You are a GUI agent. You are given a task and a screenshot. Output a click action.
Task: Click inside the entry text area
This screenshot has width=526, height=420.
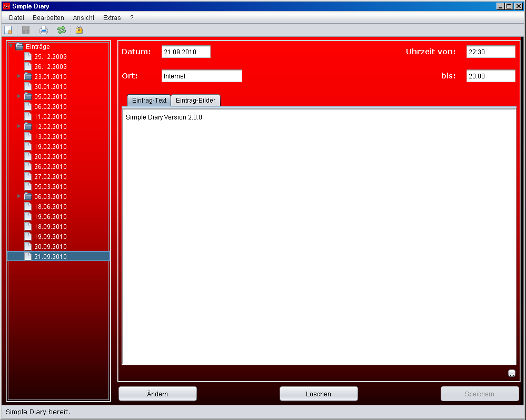point(319,237)
